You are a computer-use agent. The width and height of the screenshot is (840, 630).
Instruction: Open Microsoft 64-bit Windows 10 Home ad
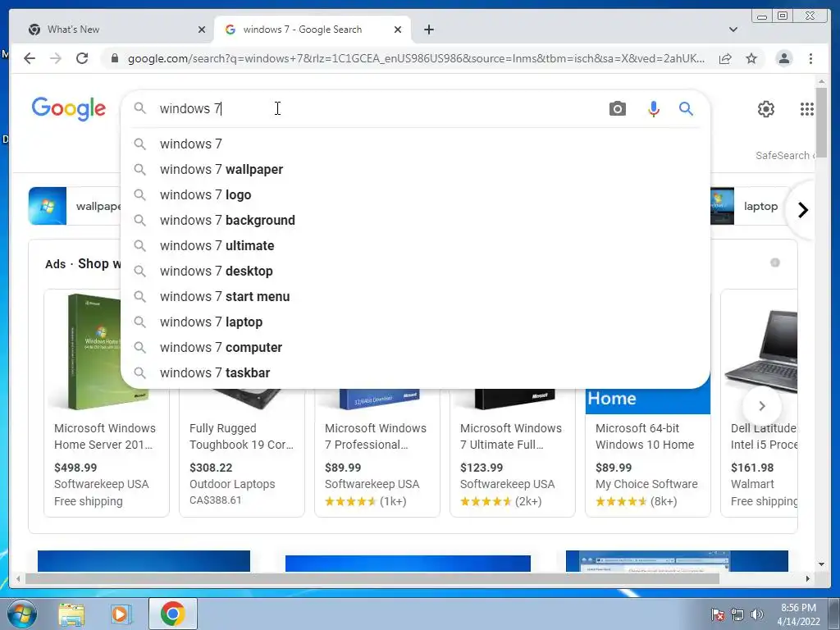point(648,453)
